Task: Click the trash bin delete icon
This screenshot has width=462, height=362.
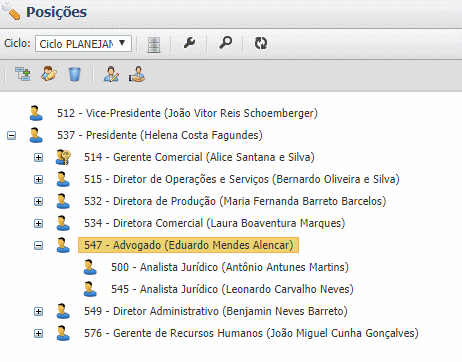Action: [75, 74]
